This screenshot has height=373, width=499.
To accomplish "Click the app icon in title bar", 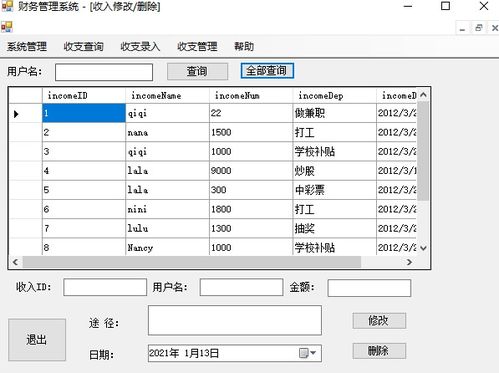I will pos(7,6).
